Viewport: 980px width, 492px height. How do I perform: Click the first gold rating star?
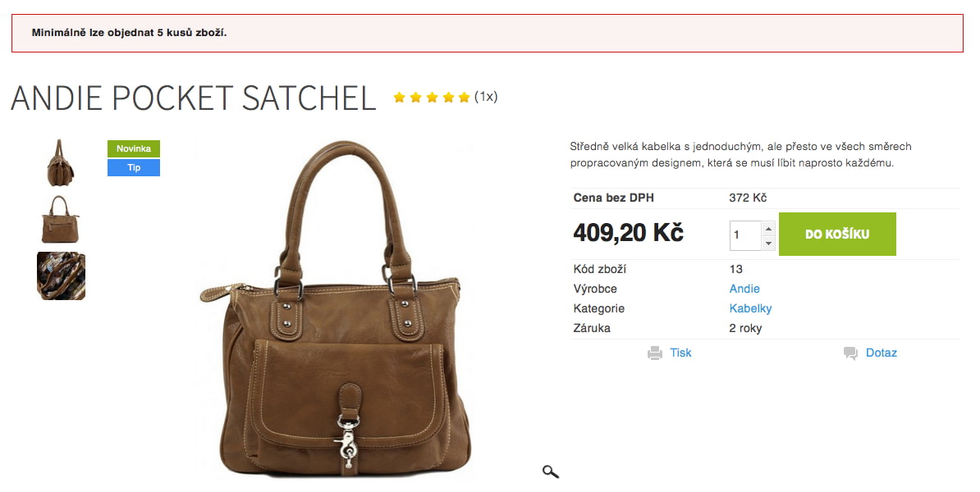tap(400, 97)
